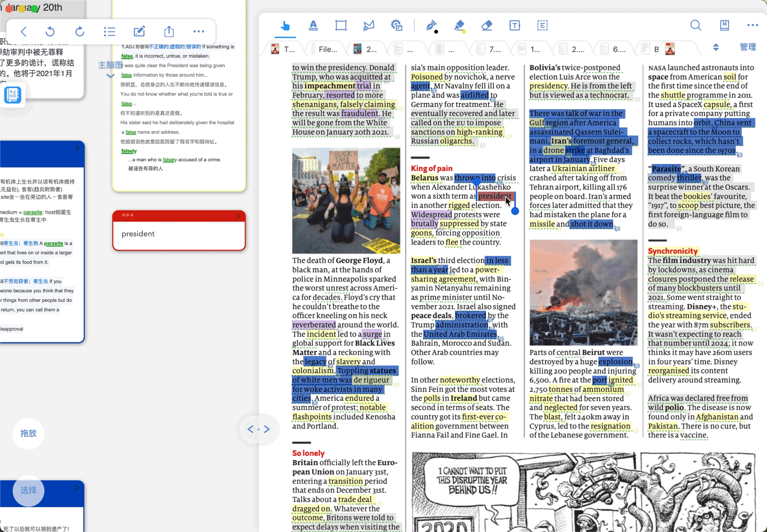Open the falsely link in note
This screenshot has height=532, width=767.
129,151
